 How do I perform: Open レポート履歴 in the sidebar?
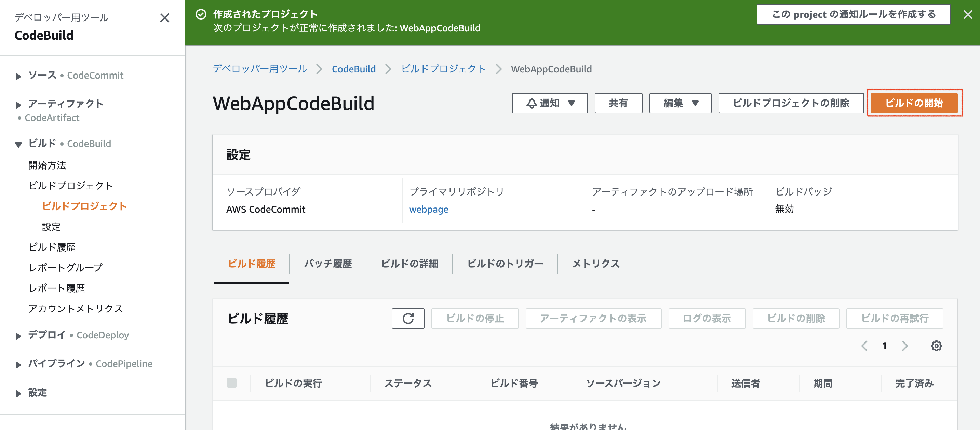point(57,288)
